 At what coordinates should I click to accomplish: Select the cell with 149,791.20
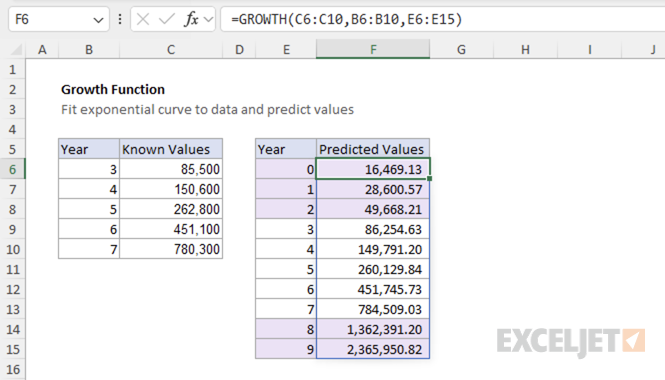pos(373,249)
